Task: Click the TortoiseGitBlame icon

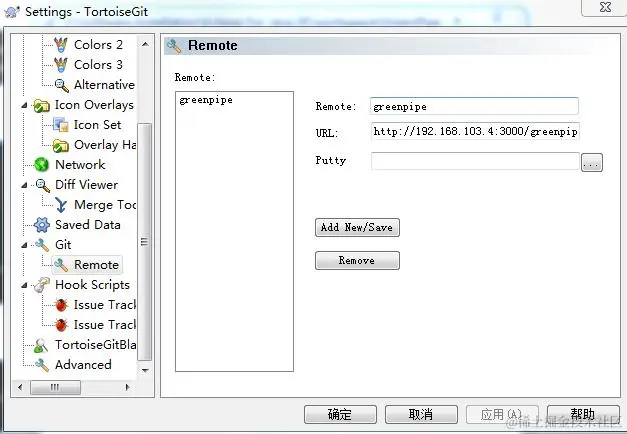Action: pyautogui.click(x=41, y=345)
